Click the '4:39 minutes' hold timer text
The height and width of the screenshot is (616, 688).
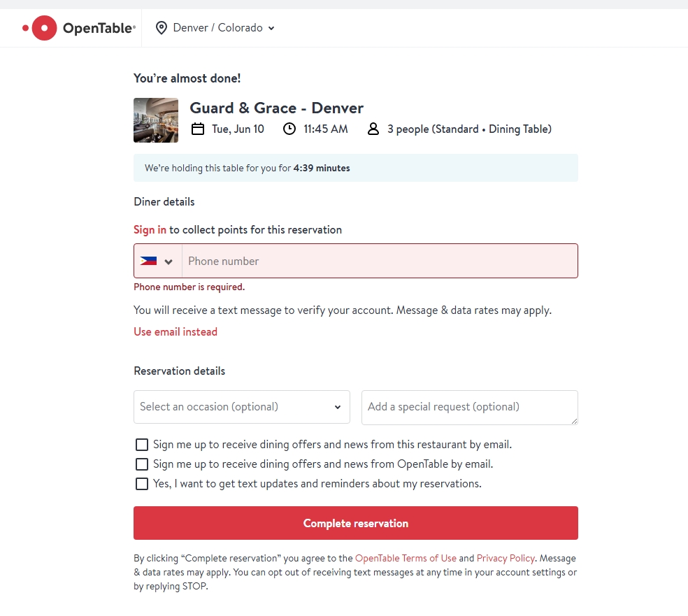point(322,168)
